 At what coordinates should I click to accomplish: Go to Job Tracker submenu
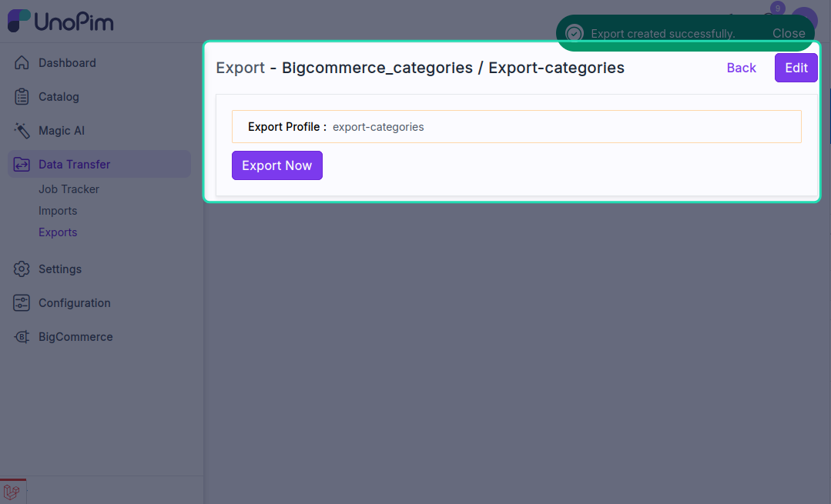coord(69,189)
